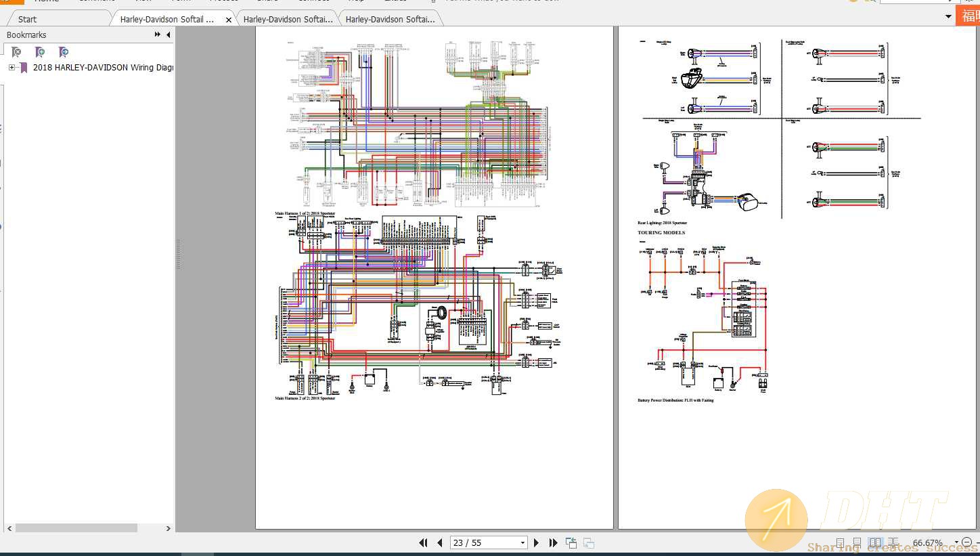Collapse the Bookmarks panel with the left arrow
Image resolution: width=980 pixels, height=556 pixels.
coord(169,35)
